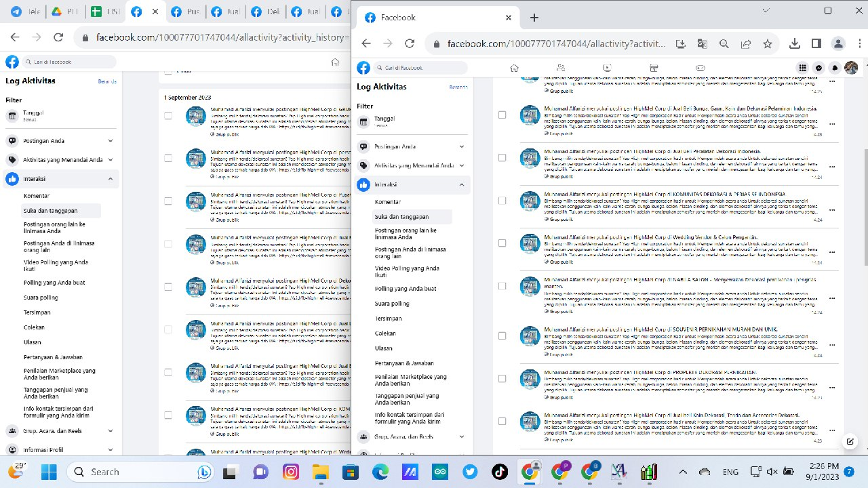
Task: Open options menu for SOUVENIR PERNIKAHAN post
Action: (832, 345)
